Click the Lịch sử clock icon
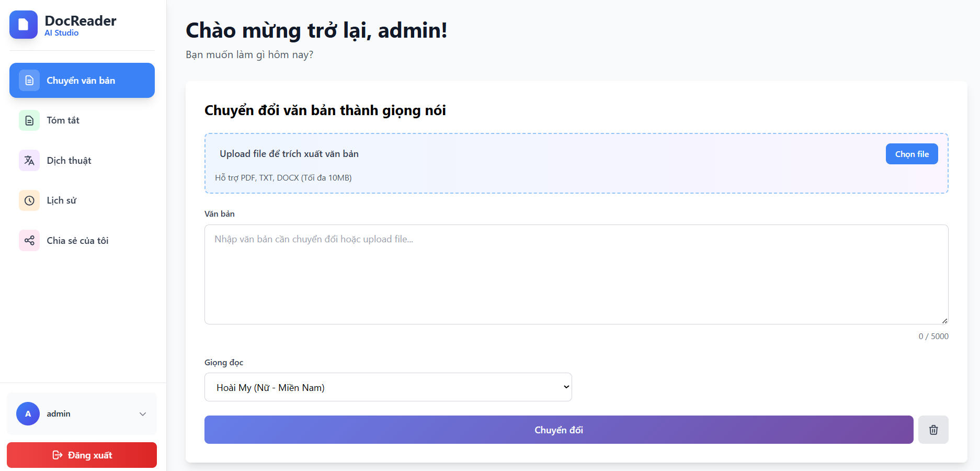 (x=29, y=200)
